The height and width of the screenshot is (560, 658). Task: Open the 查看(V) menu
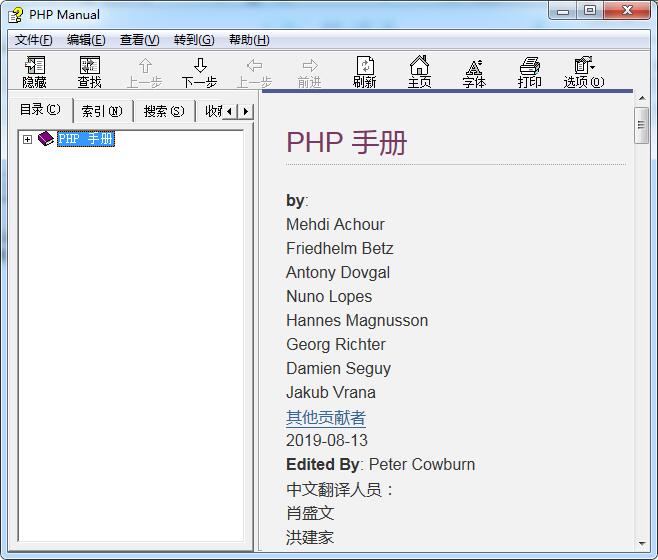pyautogui.click(x=140, y=40)
